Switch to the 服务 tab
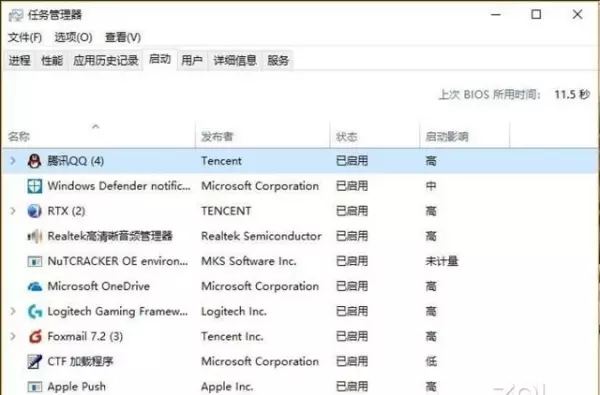Image resolution: width=600 pixels, height=395 pixels. [278, 60]
